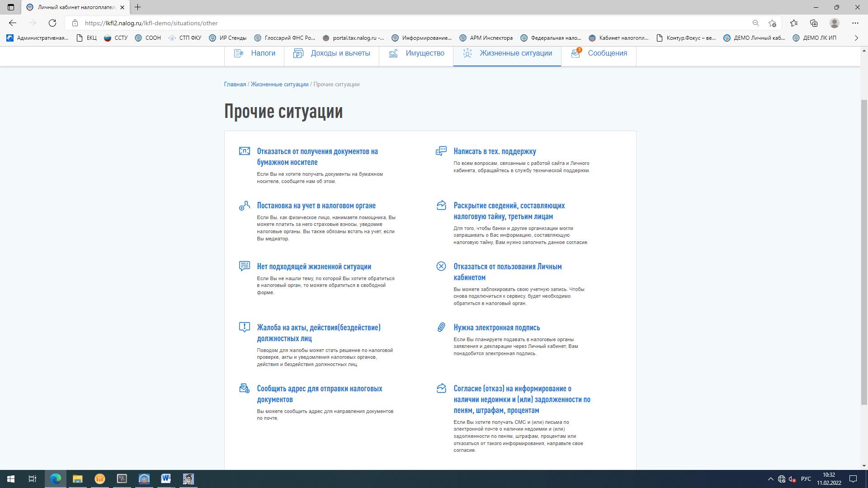Open File Explorer from the taskbar

pyautogui.click(x=77, y=479)
